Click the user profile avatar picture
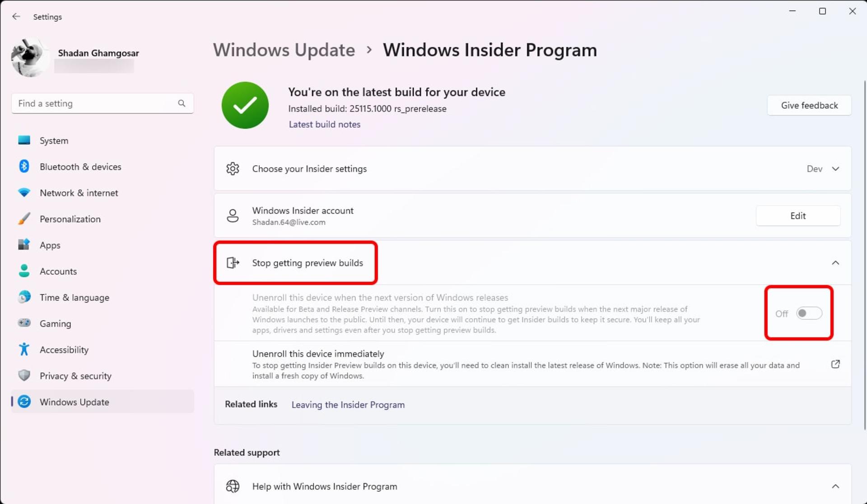The width and height of the screenshot is (867, 504). (x=30, y=58)
